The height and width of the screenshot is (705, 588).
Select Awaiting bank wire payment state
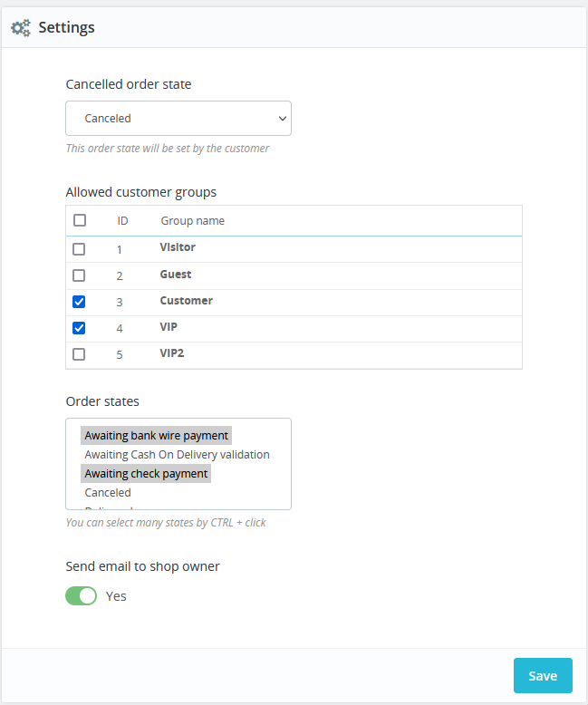pyautogui.click(x=156, y=436)
